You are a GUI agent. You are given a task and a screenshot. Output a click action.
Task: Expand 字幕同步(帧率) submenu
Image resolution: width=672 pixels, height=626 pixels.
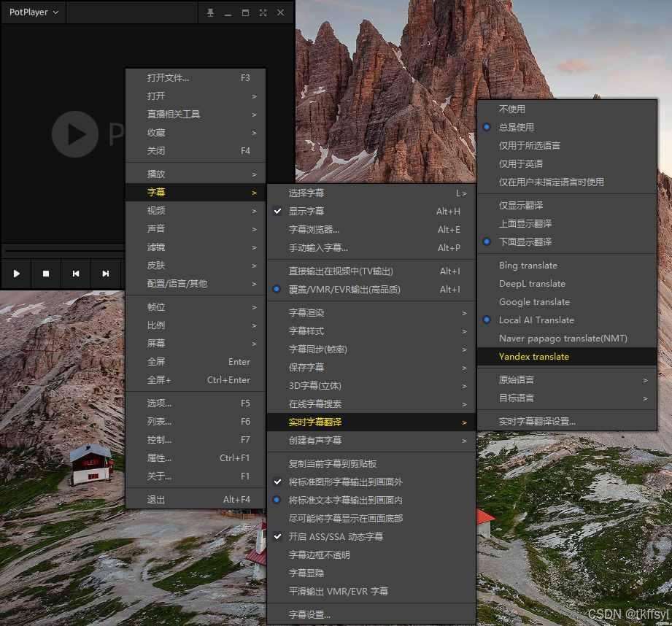tap(371, 349)
